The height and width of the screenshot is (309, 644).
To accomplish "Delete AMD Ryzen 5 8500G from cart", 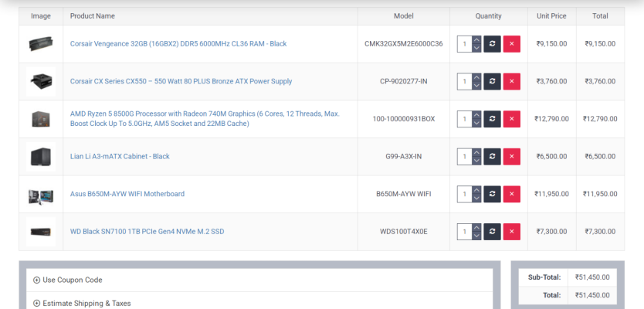I will 512,119.
